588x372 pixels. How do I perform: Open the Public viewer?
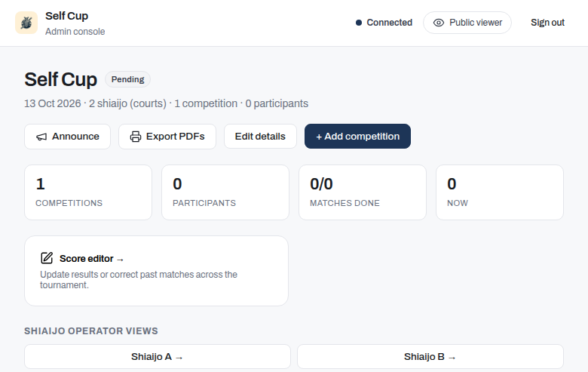click(467, 23)
